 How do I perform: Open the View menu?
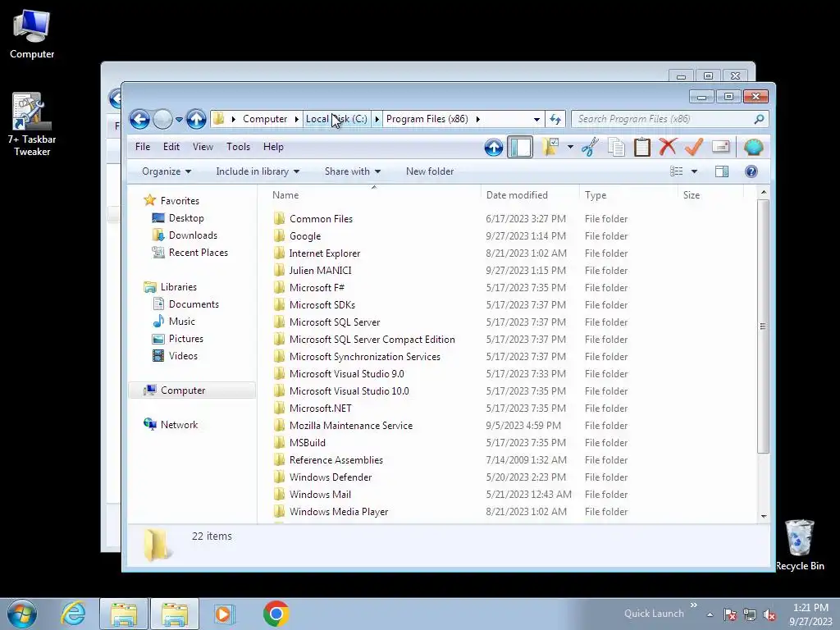(203, 147)
